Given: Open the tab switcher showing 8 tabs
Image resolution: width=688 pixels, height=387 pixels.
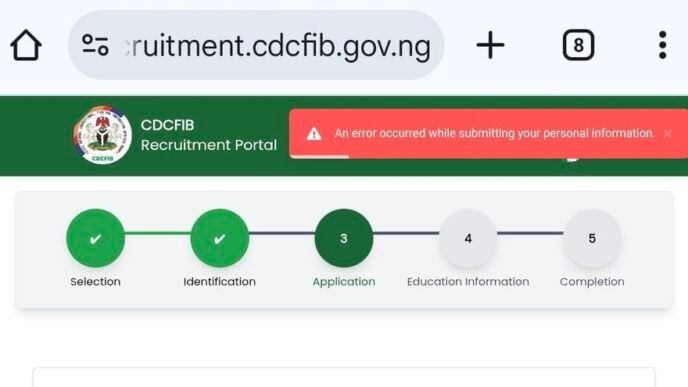Looking at the screenshot, I should pyautogui.click(x=578, y=45).
